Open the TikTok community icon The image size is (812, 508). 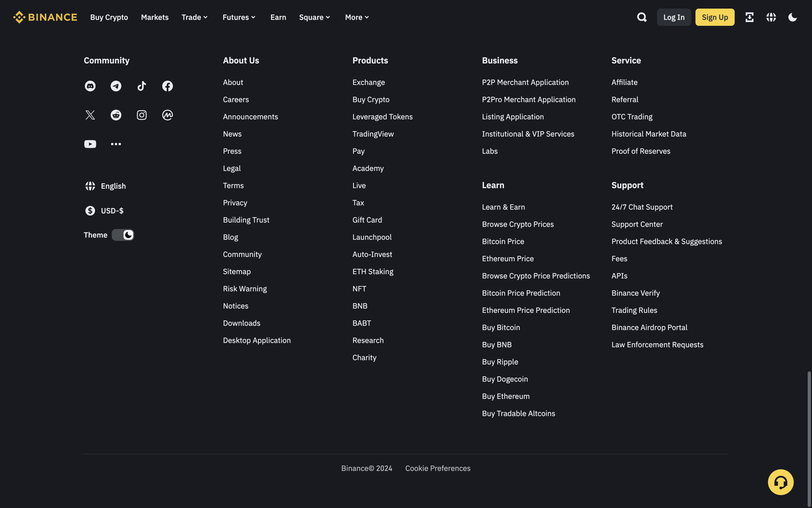click(x=142, y=86)
